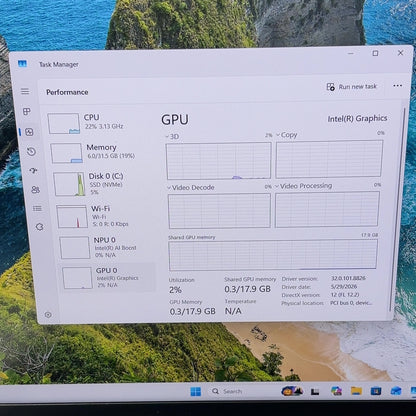Select the GPU 0 performance entry
Image resolution: width=416 pixels, height=416 pixels.
(x=109, y=277)
